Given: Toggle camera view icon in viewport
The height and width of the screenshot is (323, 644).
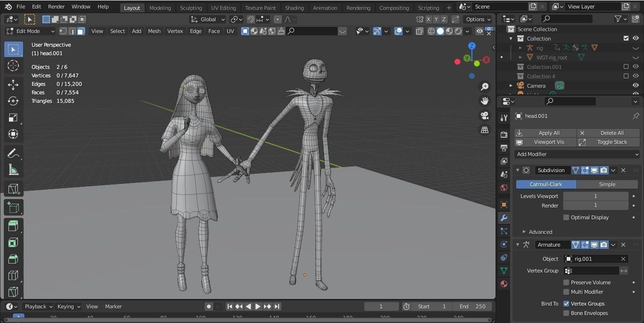Looking at the screenshot, I should point(485,116).
